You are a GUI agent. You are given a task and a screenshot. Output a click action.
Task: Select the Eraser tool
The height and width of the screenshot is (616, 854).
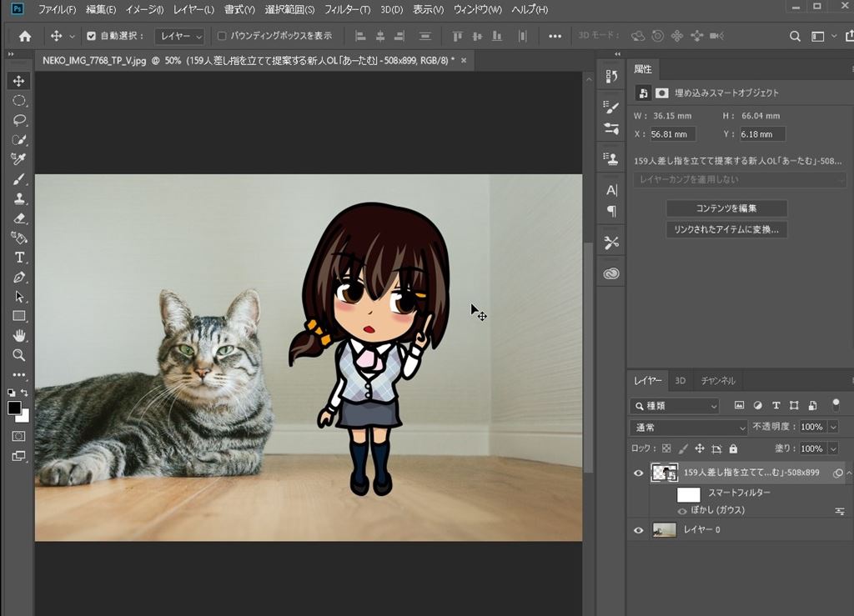(19, 218)
